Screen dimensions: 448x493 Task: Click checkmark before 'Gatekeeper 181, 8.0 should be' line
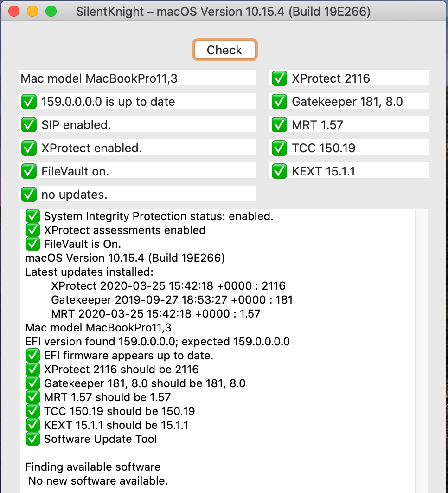[32, 383]
